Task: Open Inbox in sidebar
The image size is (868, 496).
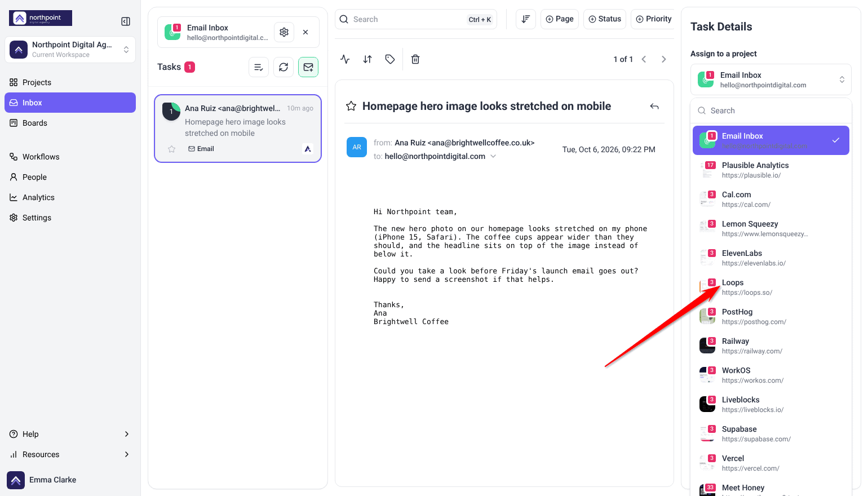Action: [x=70, y=103]
